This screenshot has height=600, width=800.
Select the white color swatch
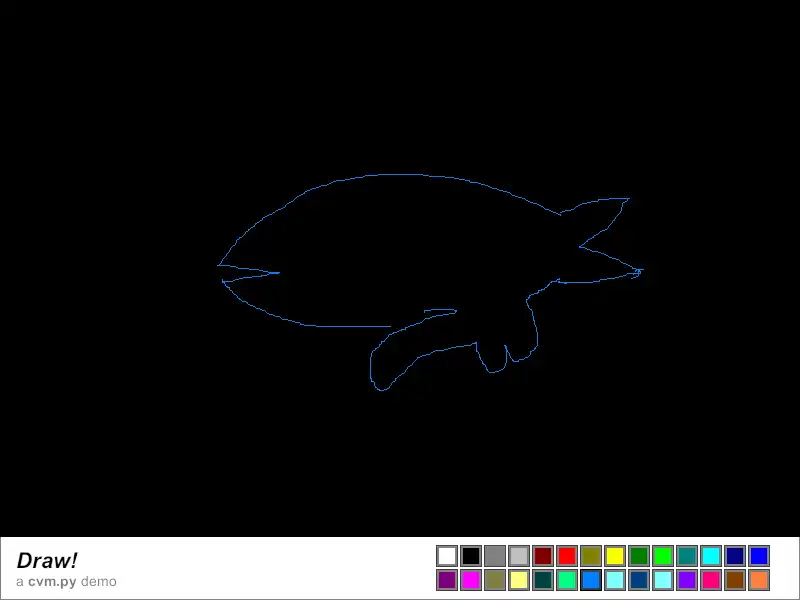(447, 556)
